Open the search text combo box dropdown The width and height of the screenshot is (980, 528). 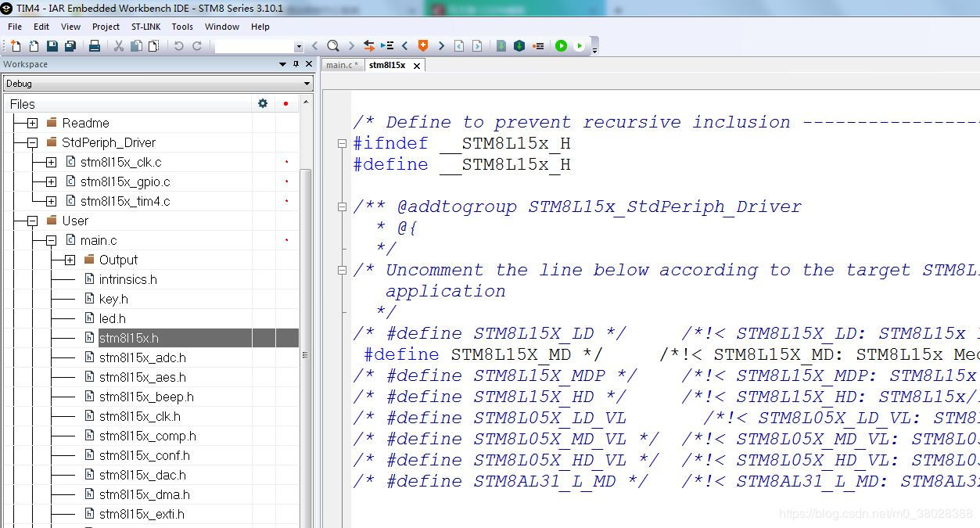coord(298,47)
